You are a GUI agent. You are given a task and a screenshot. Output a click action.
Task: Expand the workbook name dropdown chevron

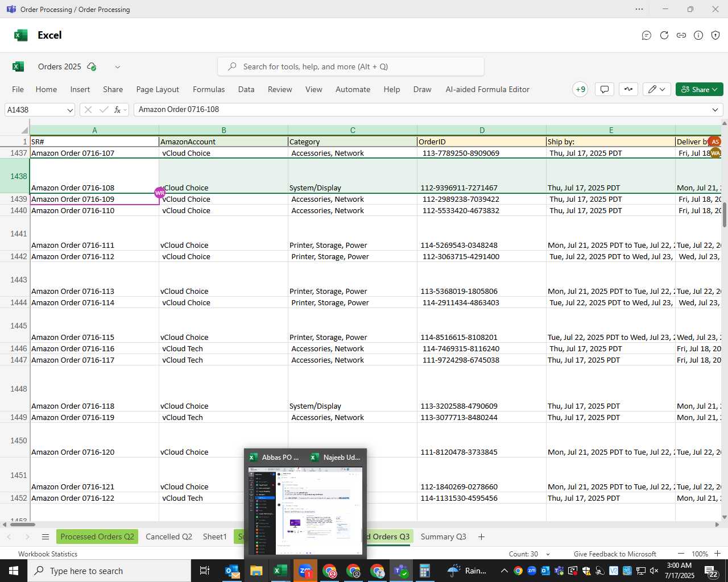(118, 67)
